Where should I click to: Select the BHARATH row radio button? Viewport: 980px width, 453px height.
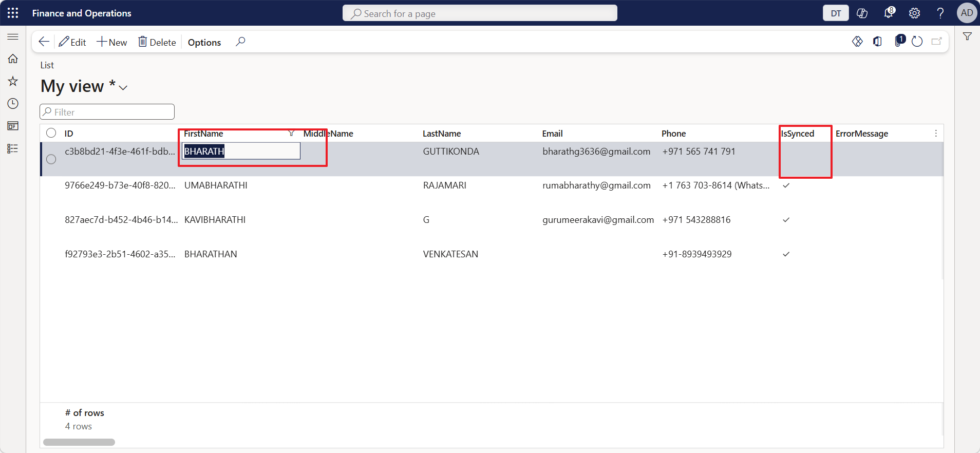click(x=51, y=159)
